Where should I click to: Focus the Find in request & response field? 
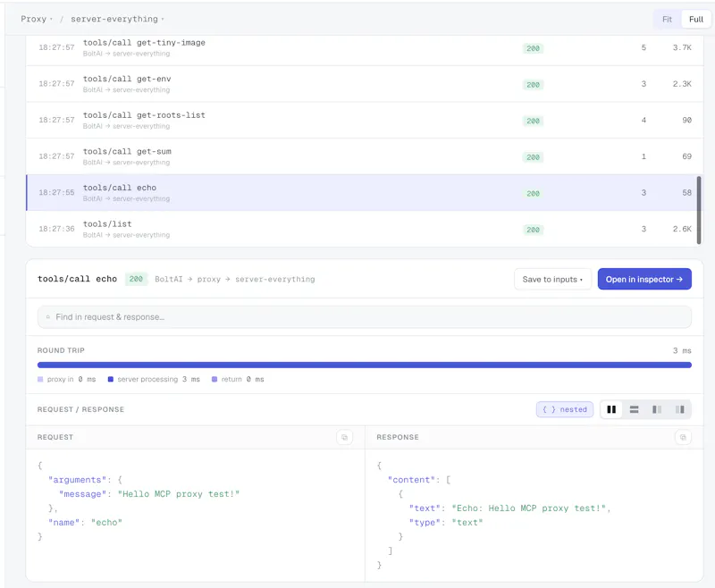(x=365, y=317)
